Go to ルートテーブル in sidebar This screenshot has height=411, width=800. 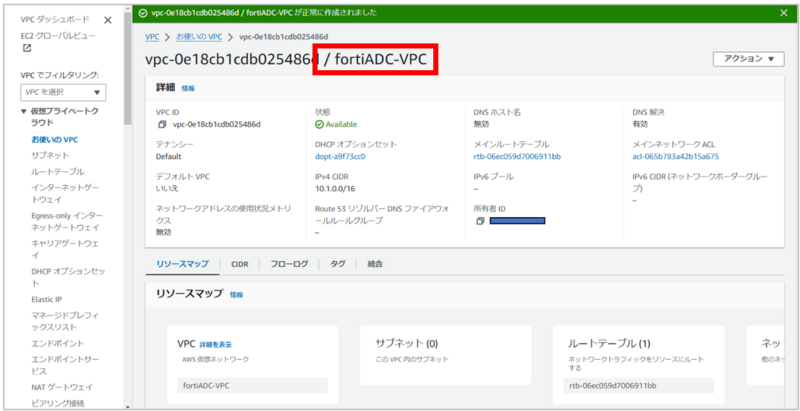tap(58, 171)
